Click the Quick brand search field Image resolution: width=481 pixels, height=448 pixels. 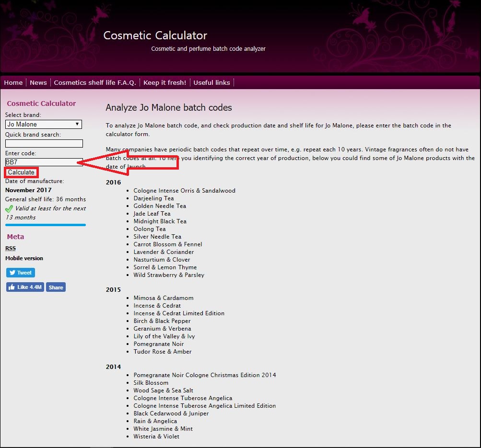44,143
